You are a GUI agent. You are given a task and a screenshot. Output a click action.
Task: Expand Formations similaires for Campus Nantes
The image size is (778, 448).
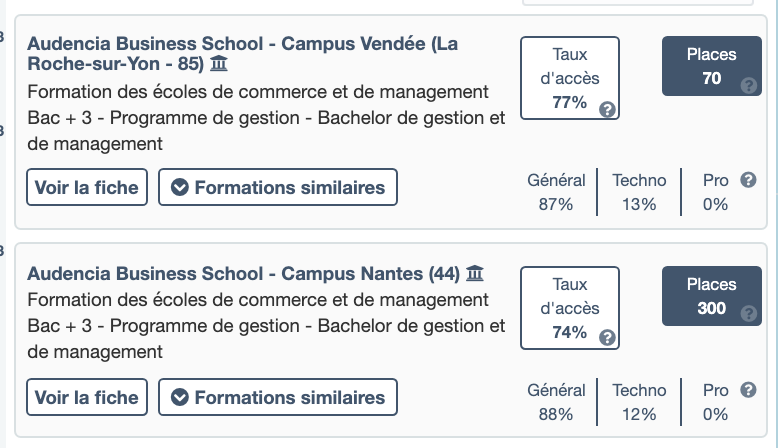[x=278, y=397]
